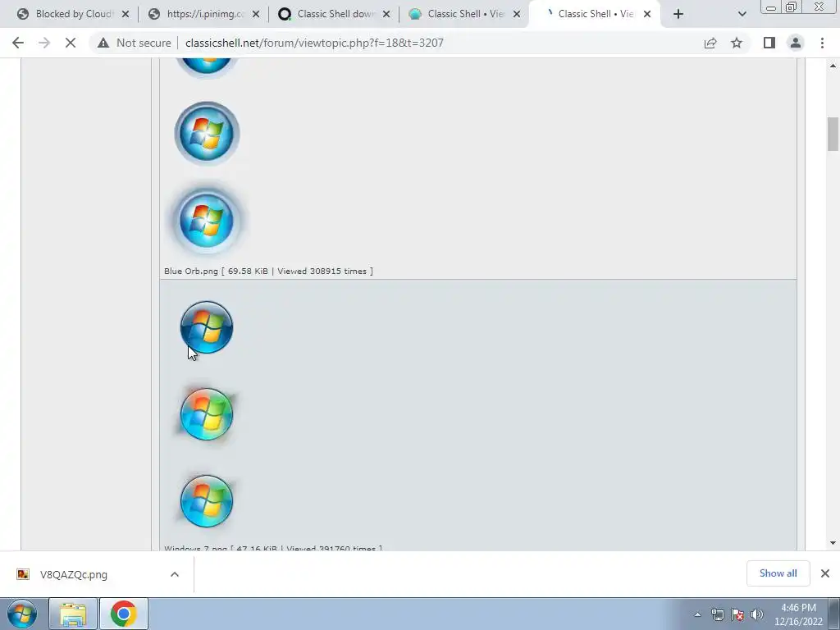
Task: Stop loading the page
Action: coord(71,43)
